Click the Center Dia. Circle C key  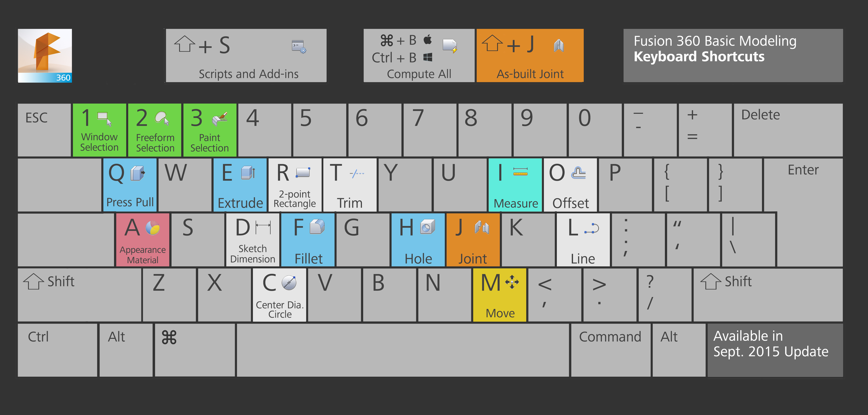coord(279,295)
